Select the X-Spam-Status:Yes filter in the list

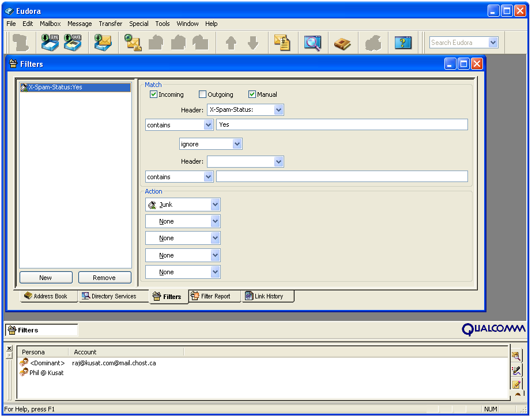[76, 87]
